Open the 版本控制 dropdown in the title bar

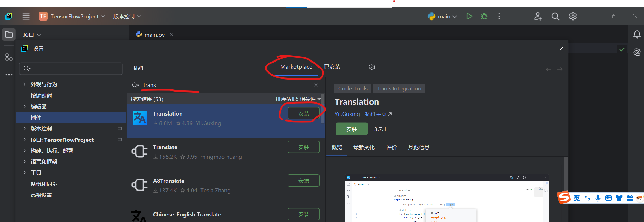click(x=127, y=16)
